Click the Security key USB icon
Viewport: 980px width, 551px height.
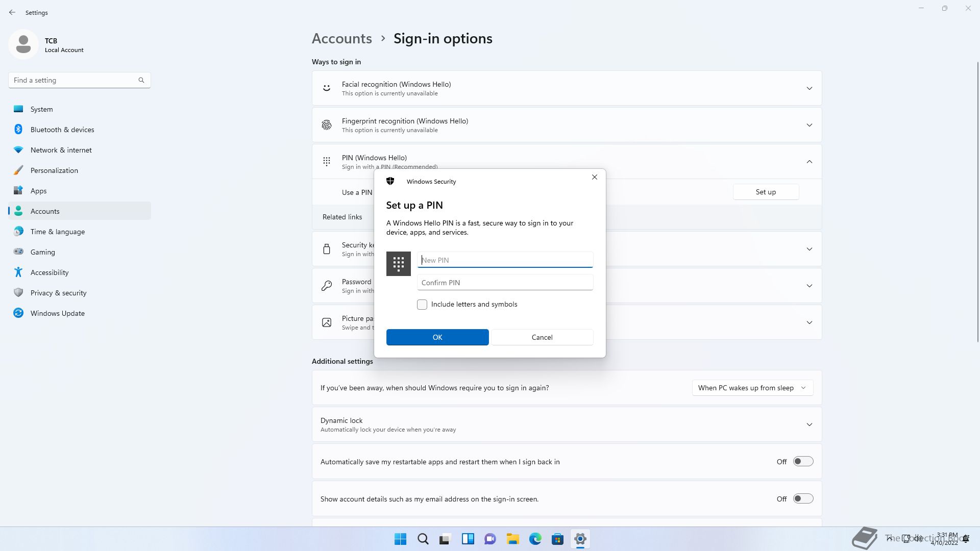click(327, 249)
